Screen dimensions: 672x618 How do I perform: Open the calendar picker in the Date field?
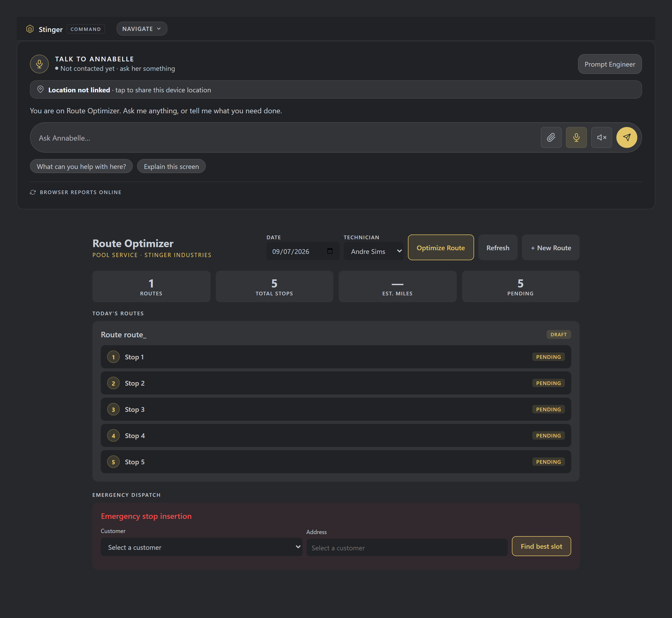pyautogui.click(x=330, y=251)
